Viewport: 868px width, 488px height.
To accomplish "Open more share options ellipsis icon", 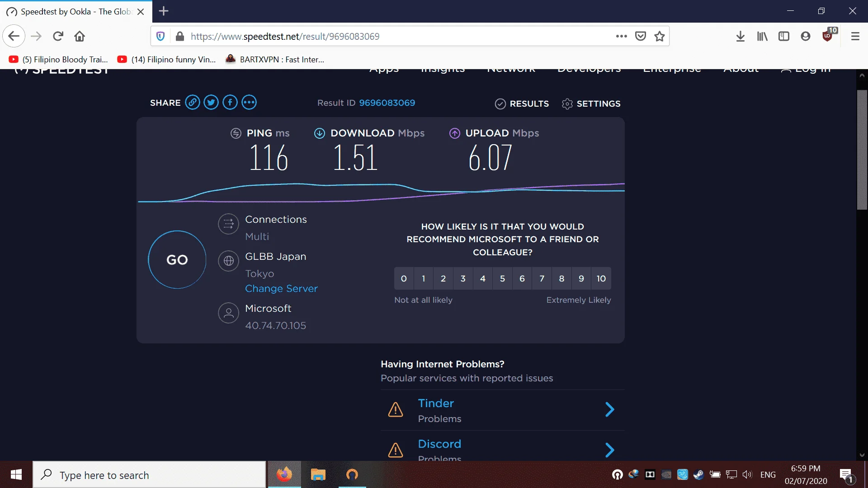I will (249, 103).
